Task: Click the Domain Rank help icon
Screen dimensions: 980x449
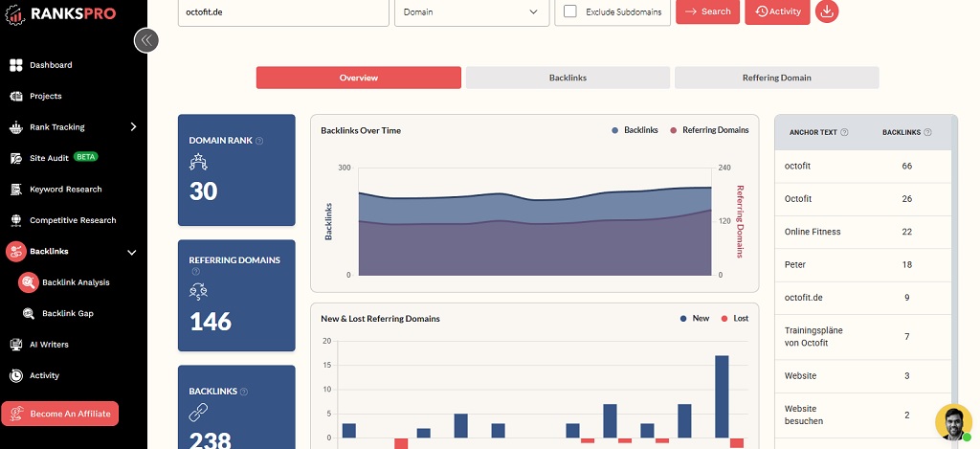Action: click(x=259, y=141)
